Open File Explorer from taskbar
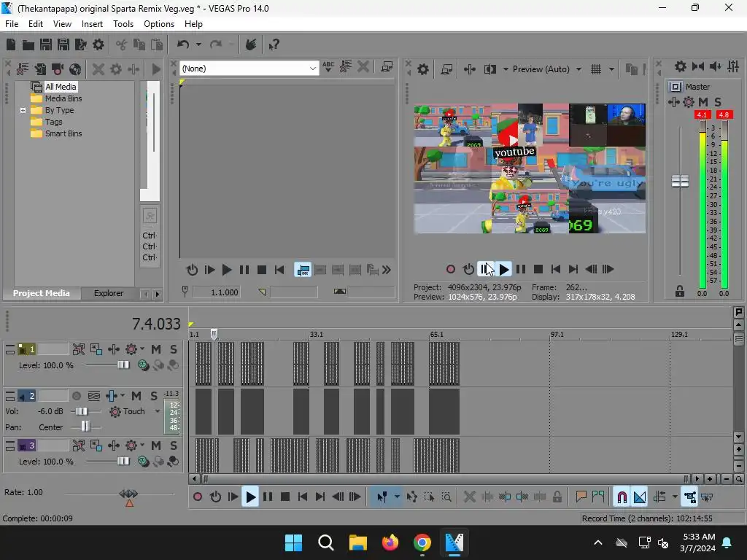 click(357, 542)
